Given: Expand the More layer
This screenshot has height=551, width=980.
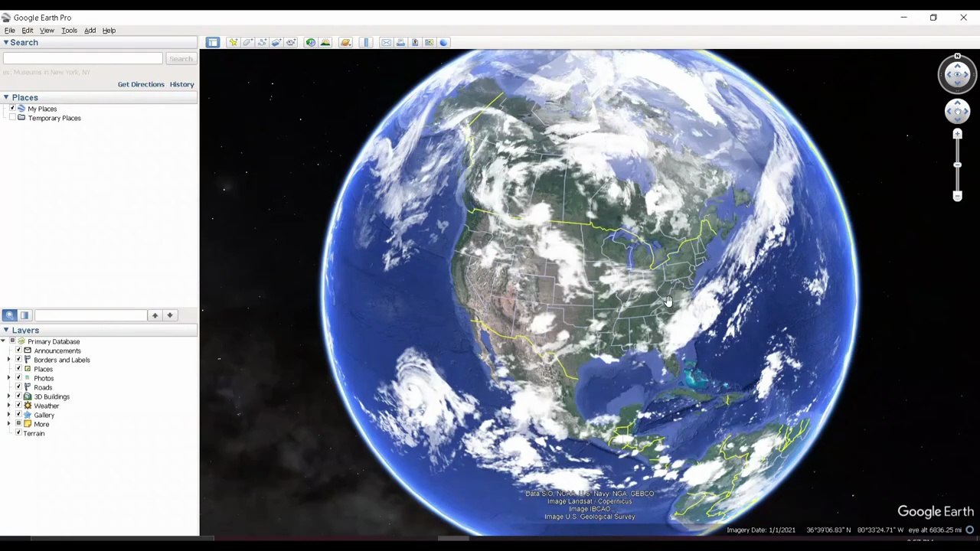Looking at the screenshot, I should [9, 424].
